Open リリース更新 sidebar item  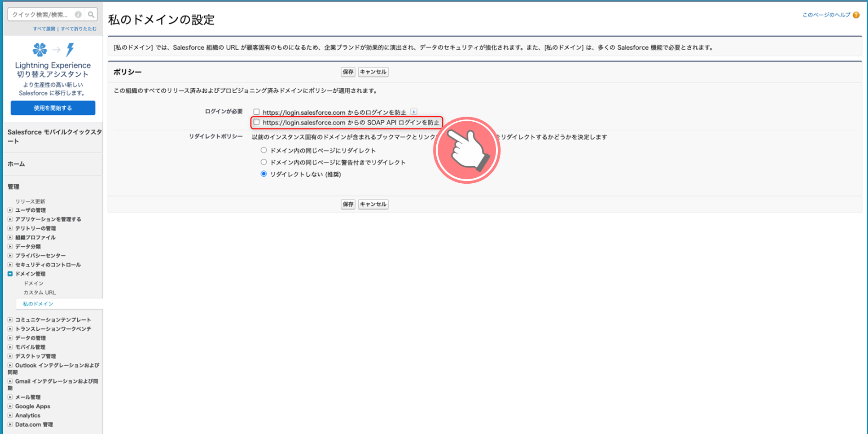point(30,202)
